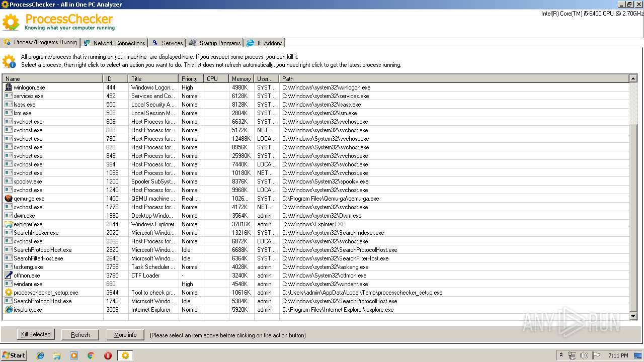The width and height of the screenshot is (644, 362).
Task: Click the processchecker_setup.exe gear icon
Action: coord(9,293)
